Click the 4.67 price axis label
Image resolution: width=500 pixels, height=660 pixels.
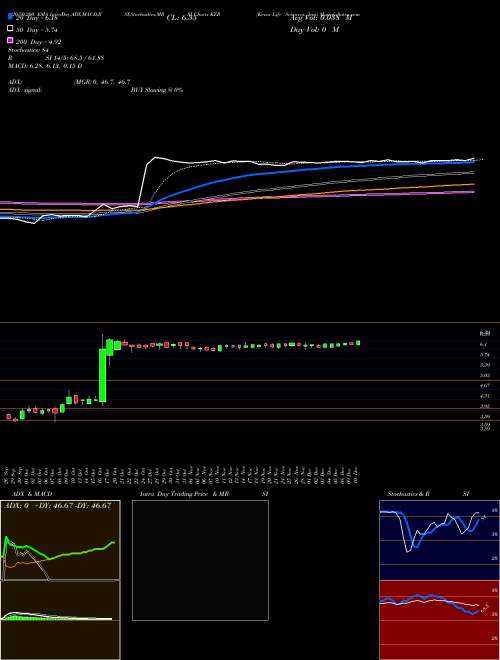(x=485, y=386)
